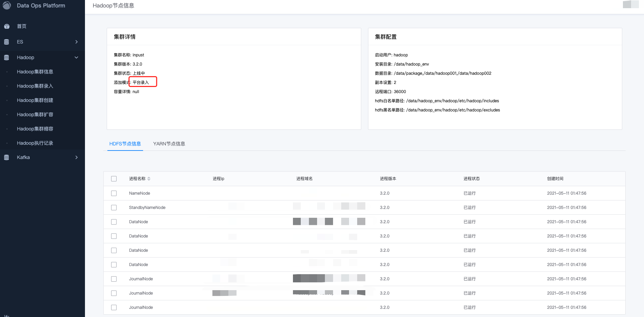644x317 pixels.
Task: Click the 安装目录 /data/hadoop_env line
Action: point(402,64)
